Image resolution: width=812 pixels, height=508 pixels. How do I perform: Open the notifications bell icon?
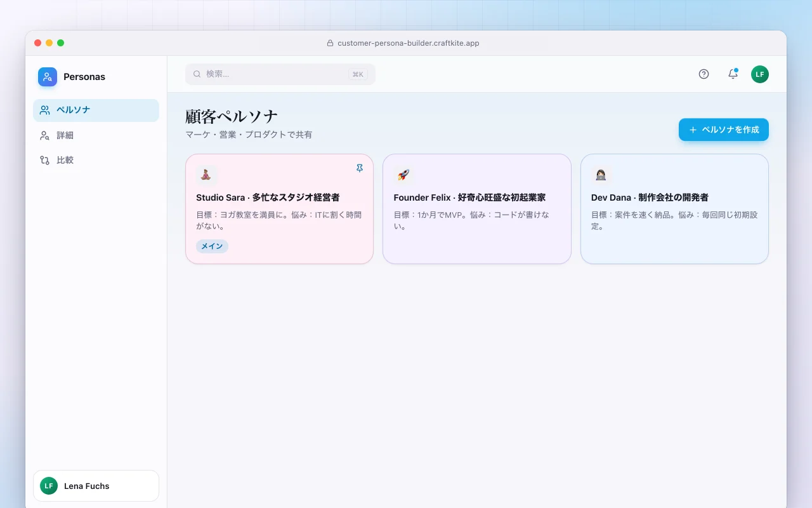tap(733, 74)
